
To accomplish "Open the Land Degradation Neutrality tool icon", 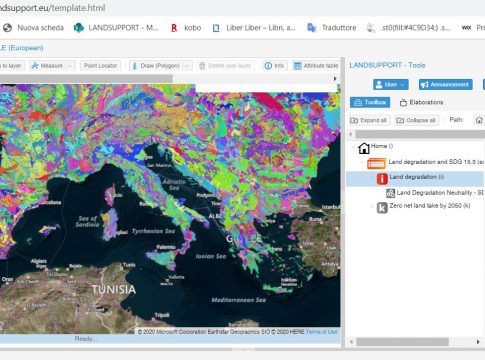I will click(x=390, y=193).
